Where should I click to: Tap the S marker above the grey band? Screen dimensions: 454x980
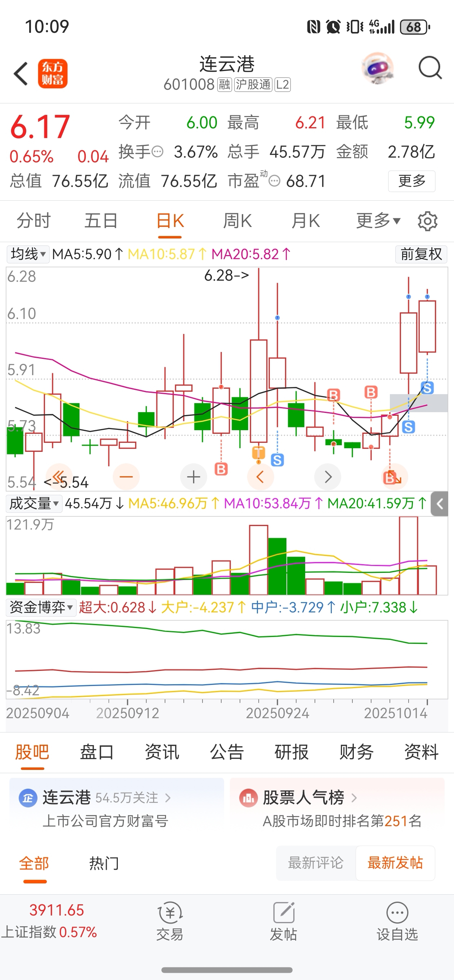point(427,388)
